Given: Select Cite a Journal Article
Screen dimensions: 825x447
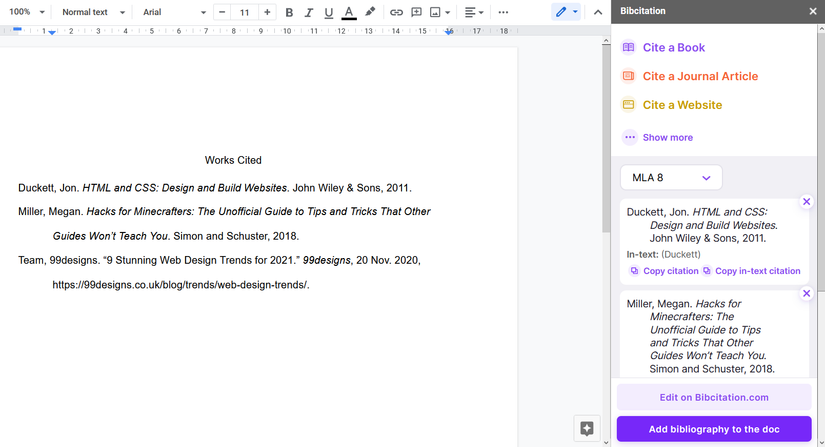Looking at the screenshot, I should [699, 76].
